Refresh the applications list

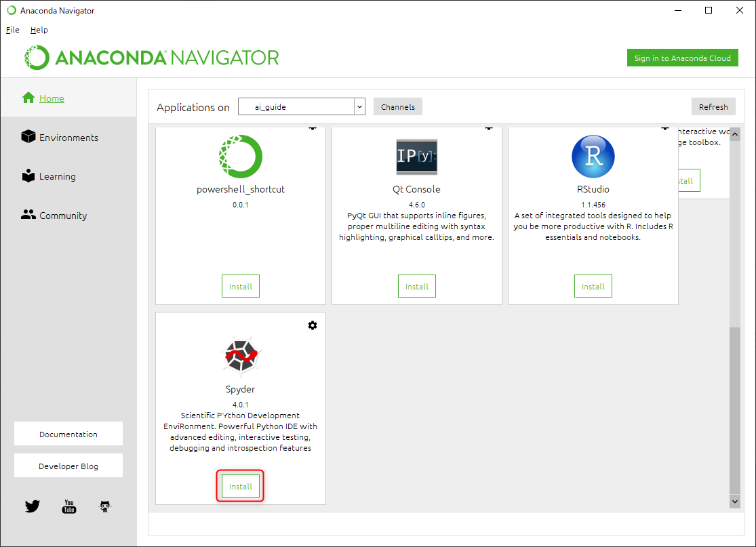[x=713, y=106]
